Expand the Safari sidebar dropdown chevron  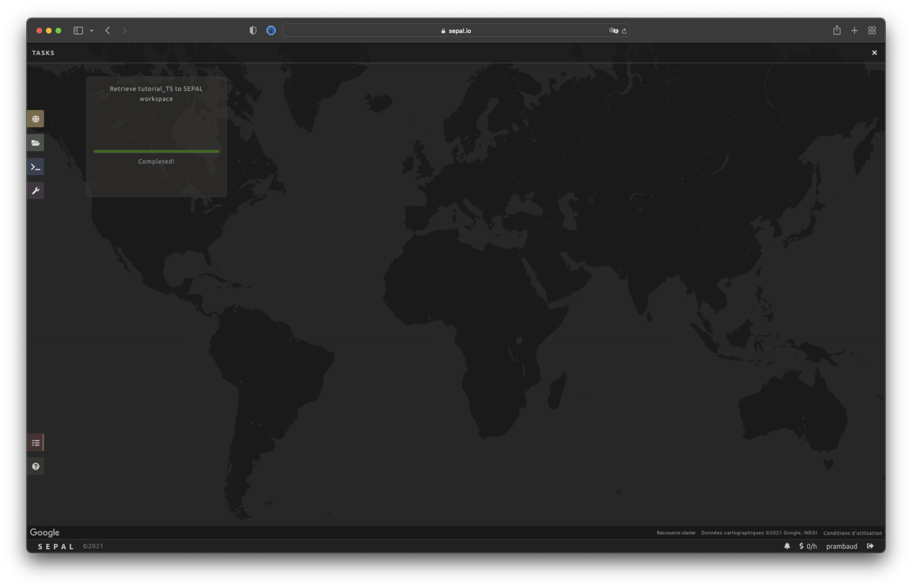92,31
